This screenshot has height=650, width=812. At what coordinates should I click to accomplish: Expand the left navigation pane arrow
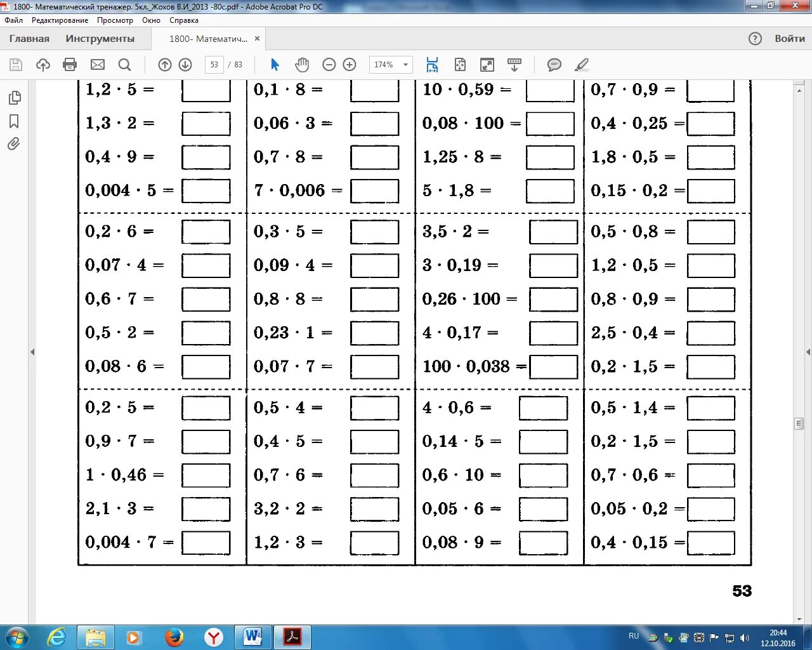click(x=32, y=352)
